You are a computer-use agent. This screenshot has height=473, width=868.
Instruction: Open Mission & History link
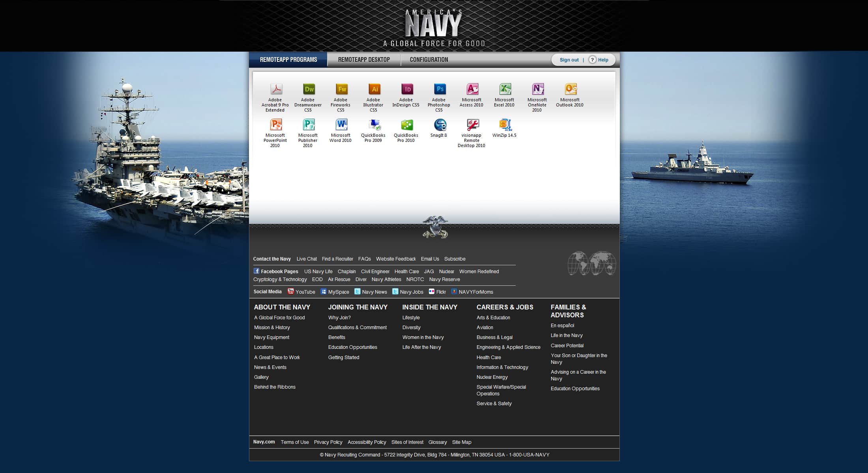[272, 328]
